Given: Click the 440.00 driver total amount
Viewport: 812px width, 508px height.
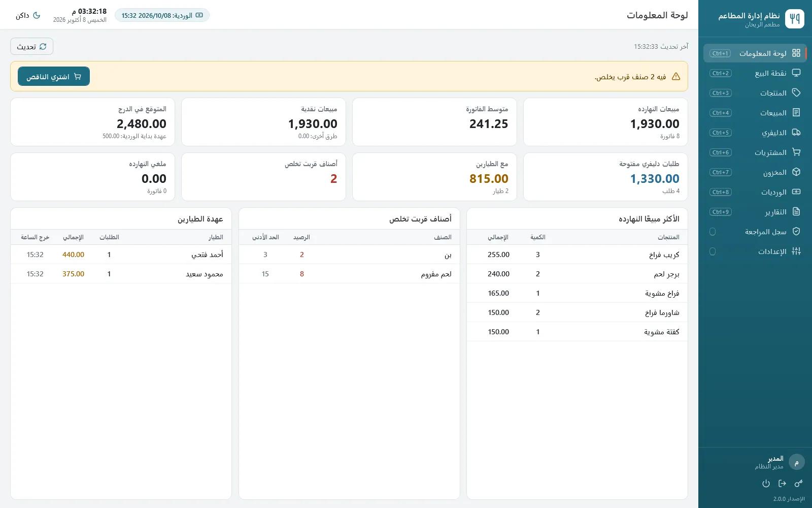Looking at the screenshot, I should [x=73, y=255].
